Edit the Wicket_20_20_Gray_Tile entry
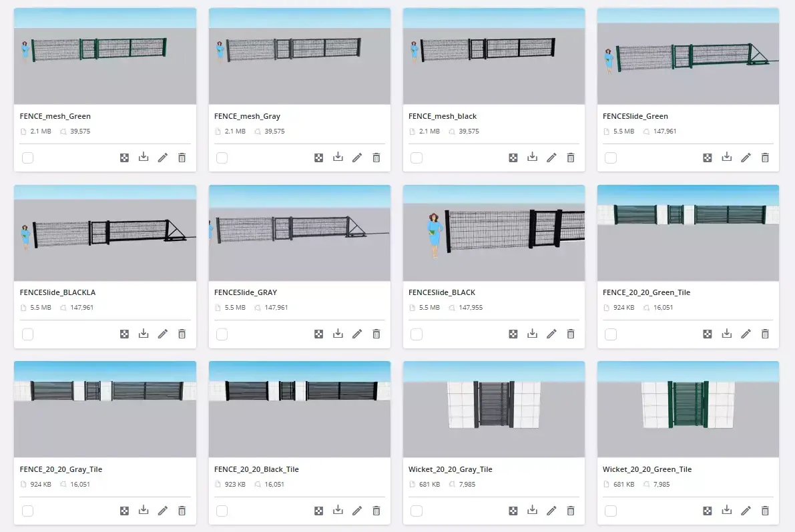Viewport: 795px width, 532px height. click(x=551, y=511)
